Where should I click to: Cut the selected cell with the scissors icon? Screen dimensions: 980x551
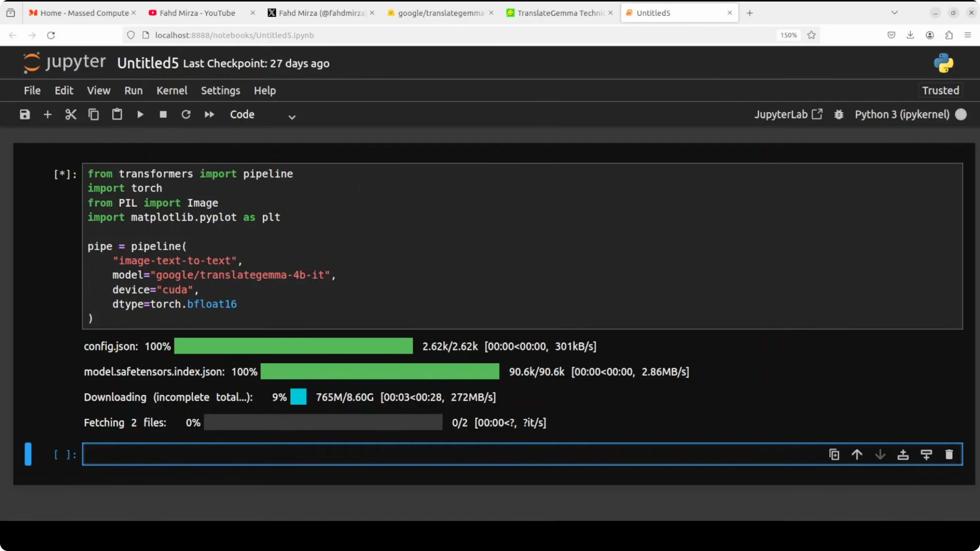[x=71, y=115]
